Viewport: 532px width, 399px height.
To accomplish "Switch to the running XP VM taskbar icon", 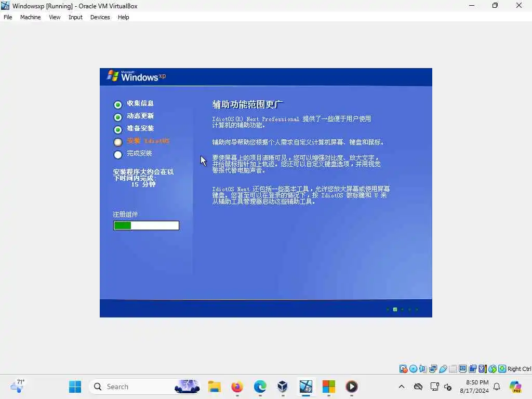I will [305, 387].
